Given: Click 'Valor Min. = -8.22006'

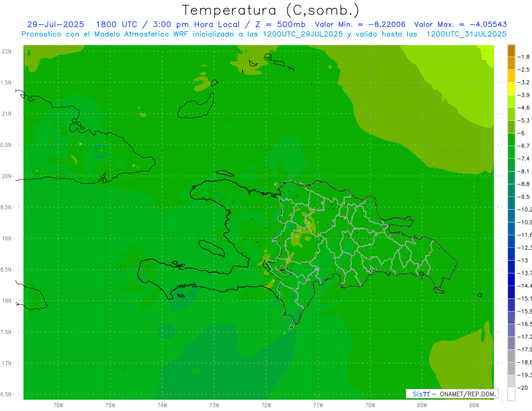Looking at the screenshot, I should (x=360, y=24).
